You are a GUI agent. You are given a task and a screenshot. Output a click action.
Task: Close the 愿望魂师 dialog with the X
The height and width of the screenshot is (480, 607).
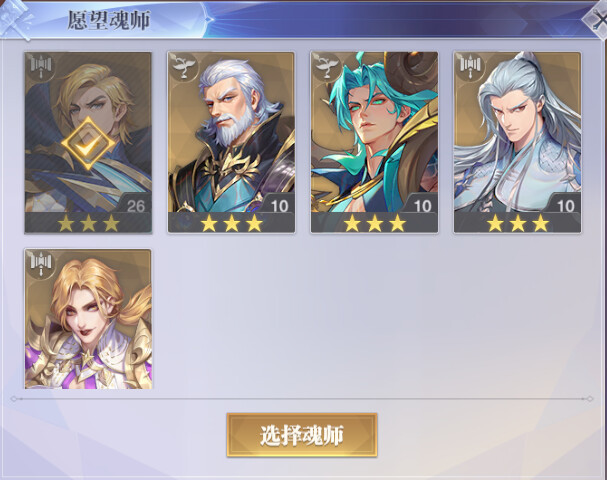click(598, 19)
